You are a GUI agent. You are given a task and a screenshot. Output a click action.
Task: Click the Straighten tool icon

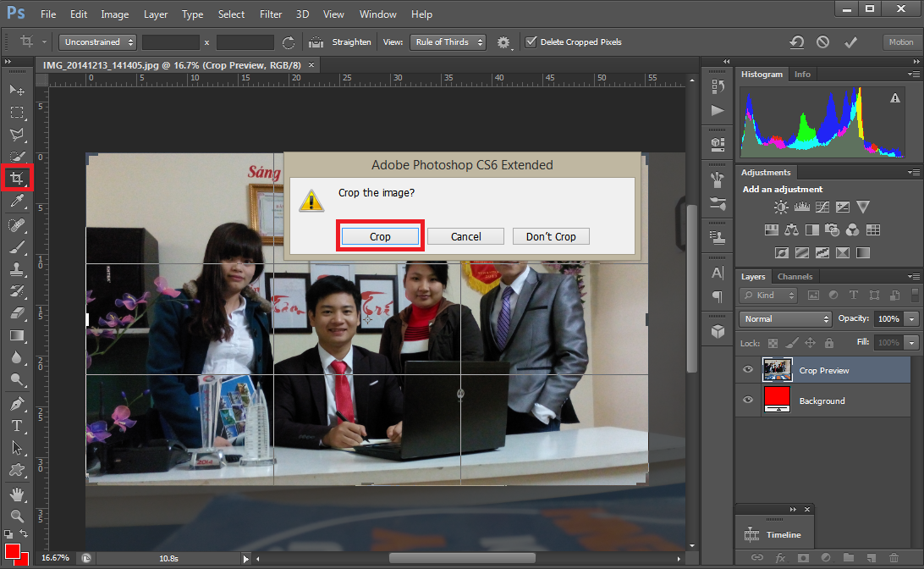[x=316, y=41]
